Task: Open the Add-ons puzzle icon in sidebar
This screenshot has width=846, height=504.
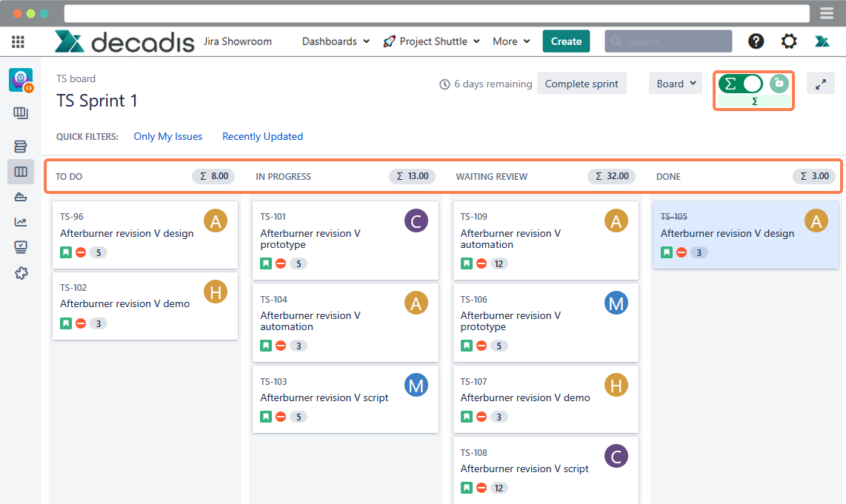Action: pyautogui.click(x=21, y=273)
